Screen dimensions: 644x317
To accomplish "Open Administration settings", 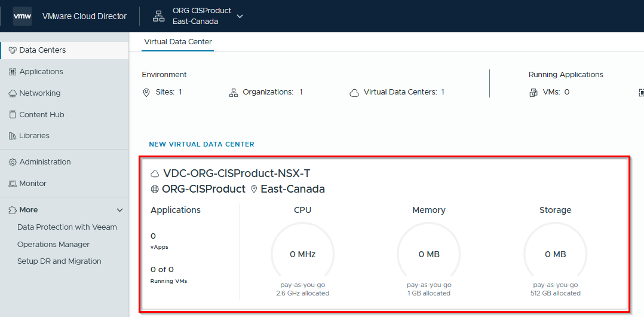I will [45, 162].
